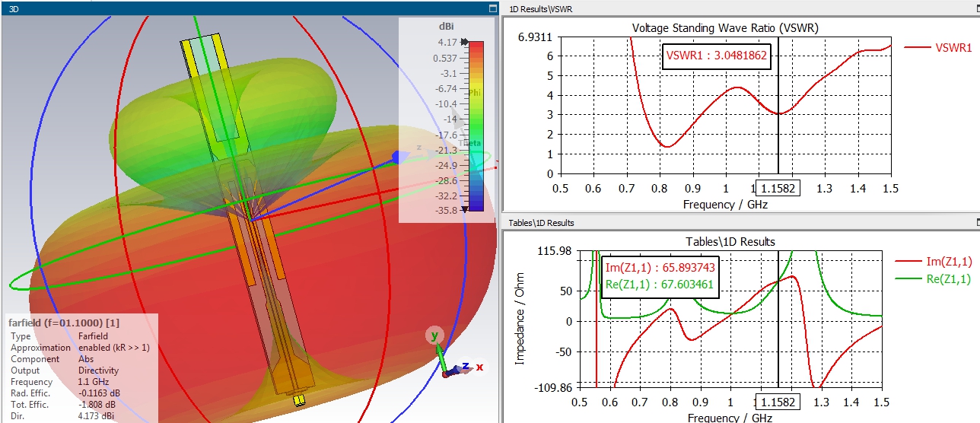This screenshot has width=980, height=423.
Task: Click the 1.1582 marker label on impedance axis
Action: point(778,402)
